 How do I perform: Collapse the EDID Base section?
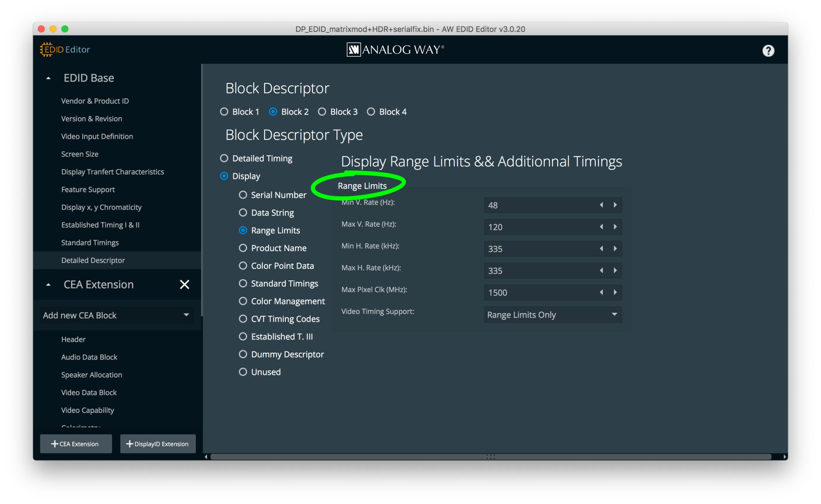(48, 78)
